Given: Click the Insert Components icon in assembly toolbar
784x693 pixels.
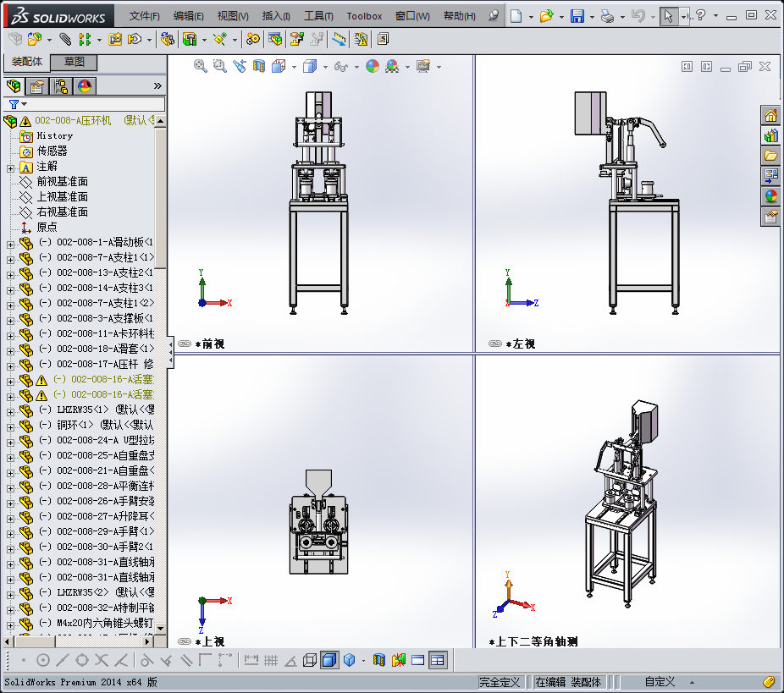Looking at the screenshot, I should [x=35, y=39].
